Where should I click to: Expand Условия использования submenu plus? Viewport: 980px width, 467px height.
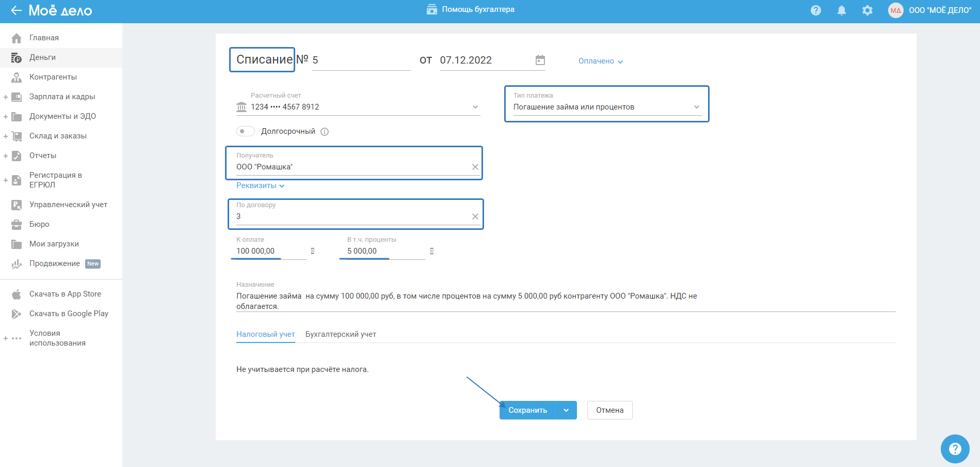(6, 338)
